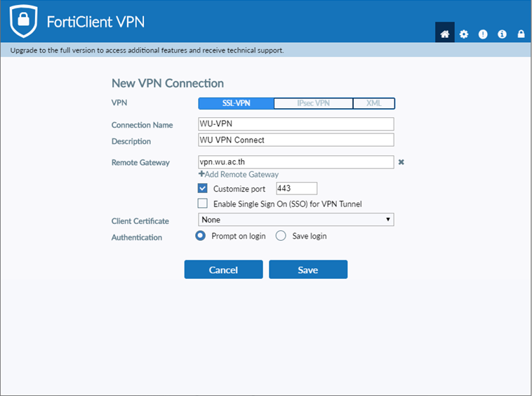
Task: Click the FortiClient shield lock logo
Action: pos(23,22)
